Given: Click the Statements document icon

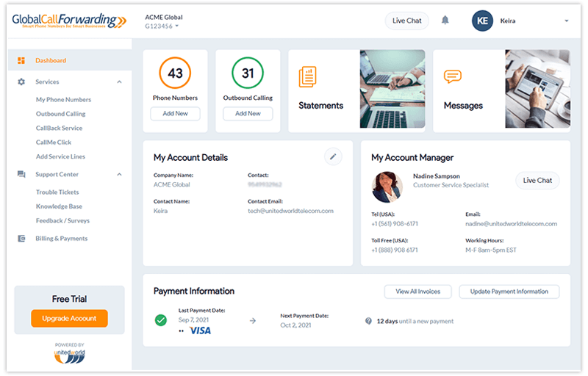Looking at the screenshot, I should (x=307, y=77).
